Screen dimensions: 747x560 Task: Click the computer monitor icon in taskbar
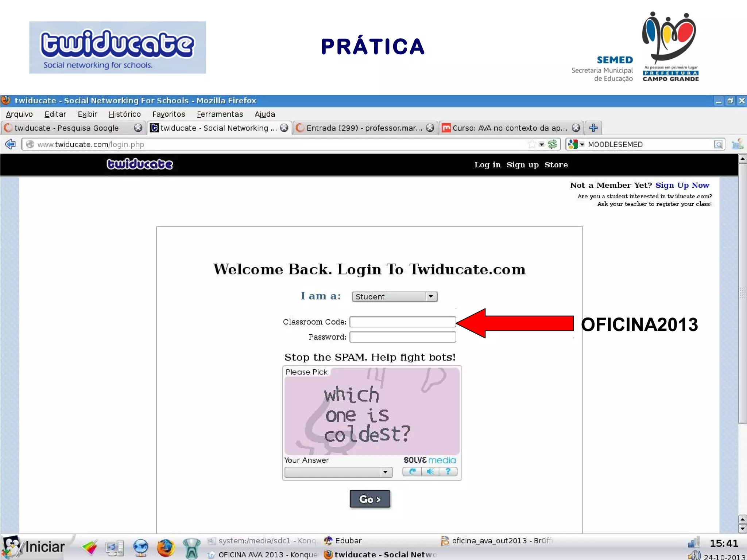click(115, 548)
